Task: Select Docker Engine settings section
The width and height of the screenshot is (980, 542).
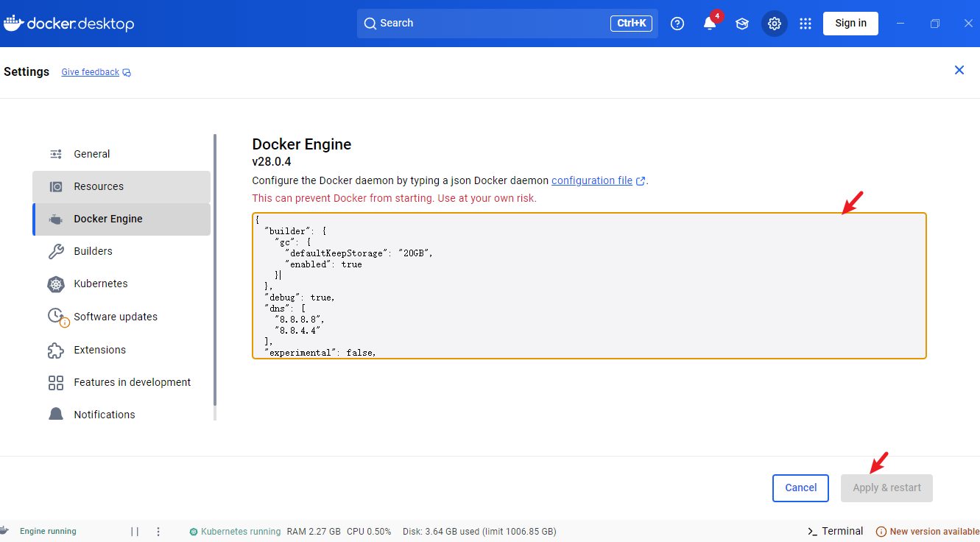Action: tap(121, 219)
